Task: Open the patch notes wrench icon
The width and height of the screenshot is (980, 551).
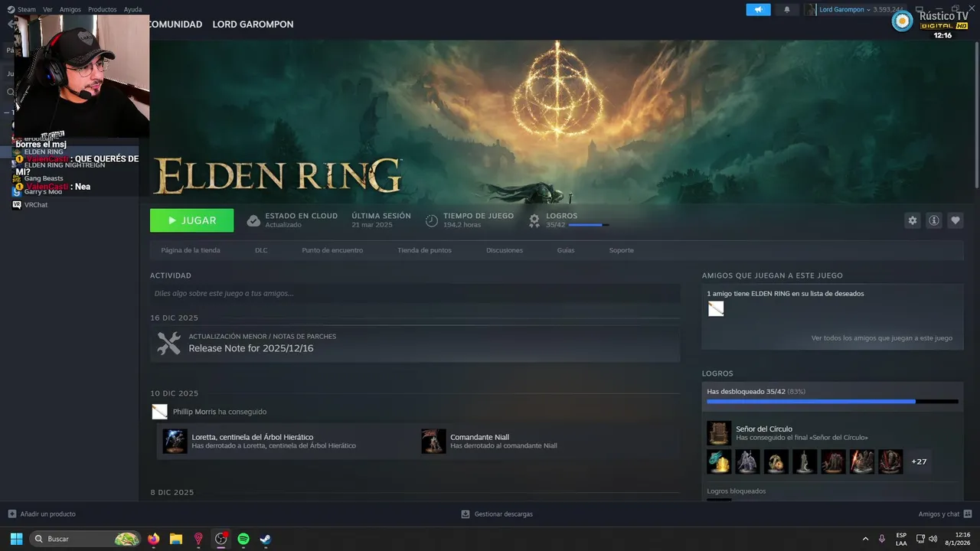Action: tap(168, 343)
